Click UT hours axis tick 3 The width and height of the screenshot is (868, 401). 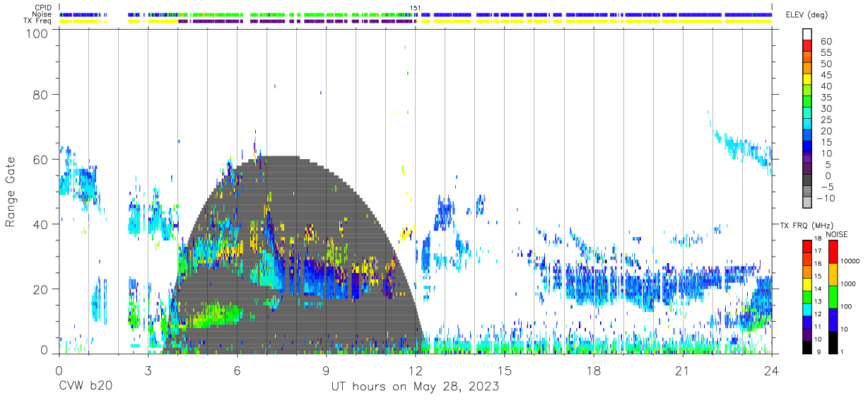click(x=148, y=371)
